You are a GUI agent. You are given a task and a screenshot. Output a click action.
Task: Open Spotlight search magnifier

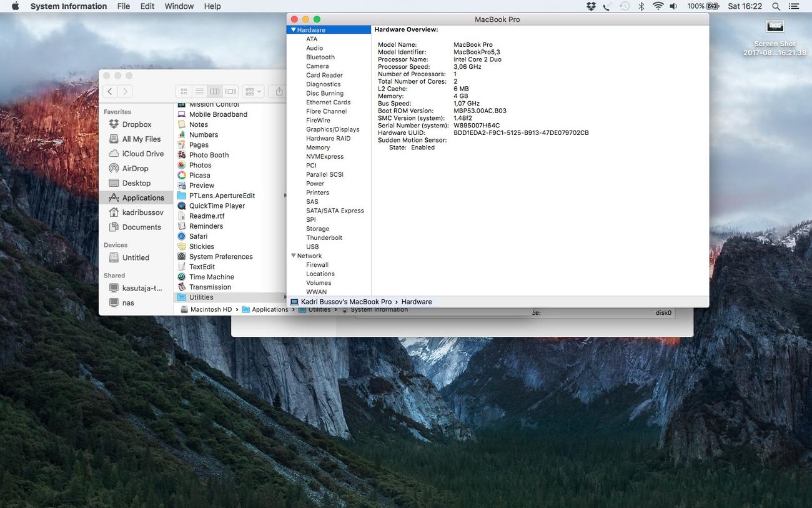[x=776, y=6]
